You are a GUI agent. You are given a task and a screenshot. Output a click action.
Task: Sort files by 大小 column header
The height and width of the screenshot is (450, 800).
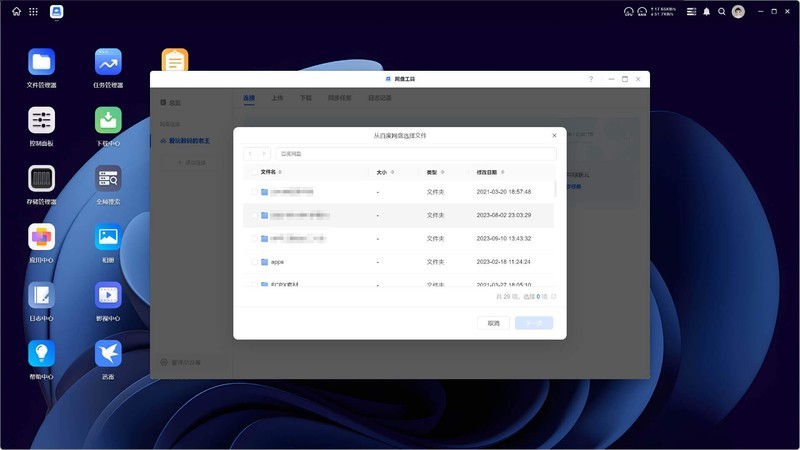tap(381, 172)
